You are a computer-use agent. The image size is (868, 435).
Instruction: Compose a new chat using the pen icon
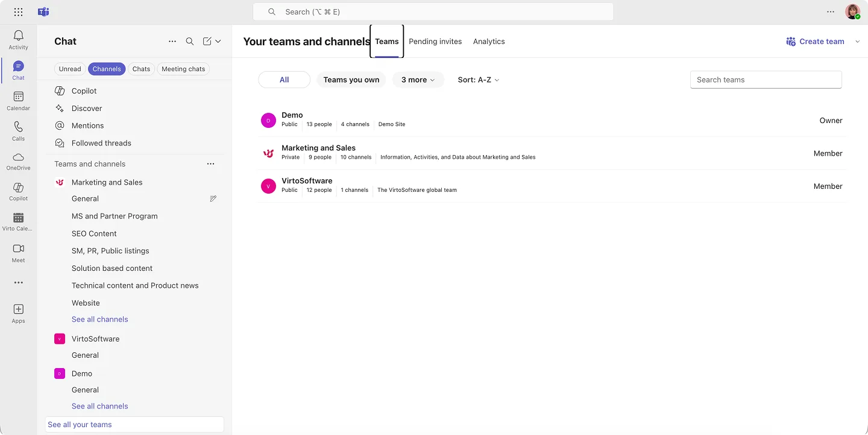(x=206, y=41)
